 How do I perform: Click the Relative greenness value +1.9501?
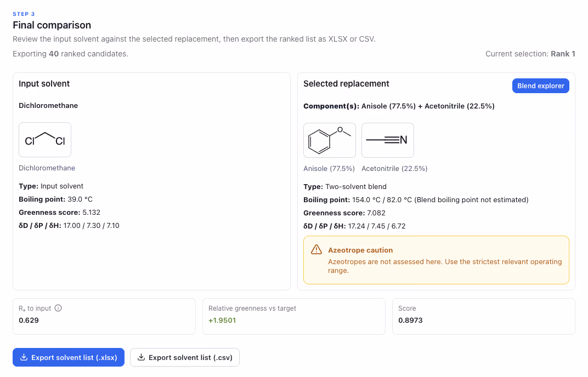tap(222, 321)
